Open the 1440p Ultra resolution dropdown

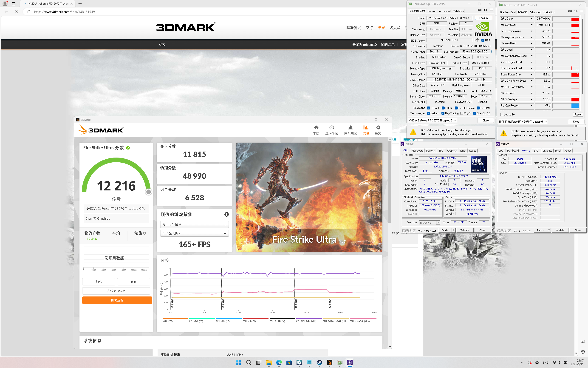coord(194,233)
